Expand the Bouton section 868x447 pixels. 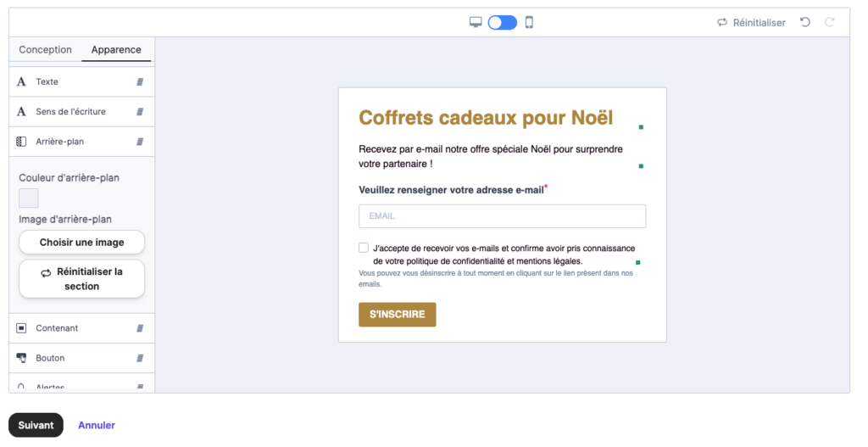(x=81, y=358)
